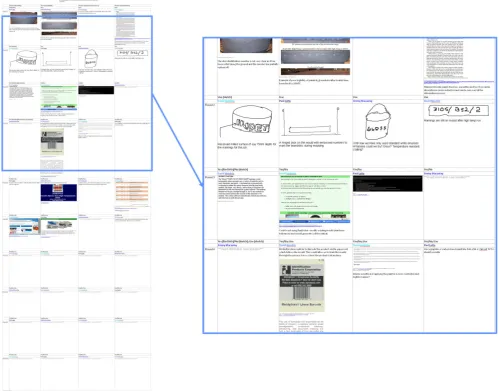Click the small handwritten code box in the overview page
The height and width of the screenshot is (391, 499).
pyautogui.click(x=132, y=53)
